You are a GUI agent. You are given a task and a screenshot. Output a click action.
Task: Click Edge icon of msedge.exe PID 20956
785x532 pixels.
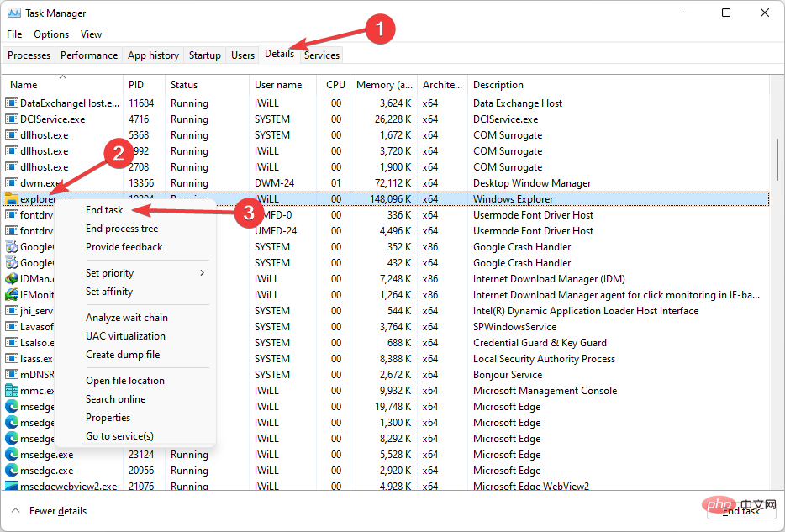tap(12, 471)
